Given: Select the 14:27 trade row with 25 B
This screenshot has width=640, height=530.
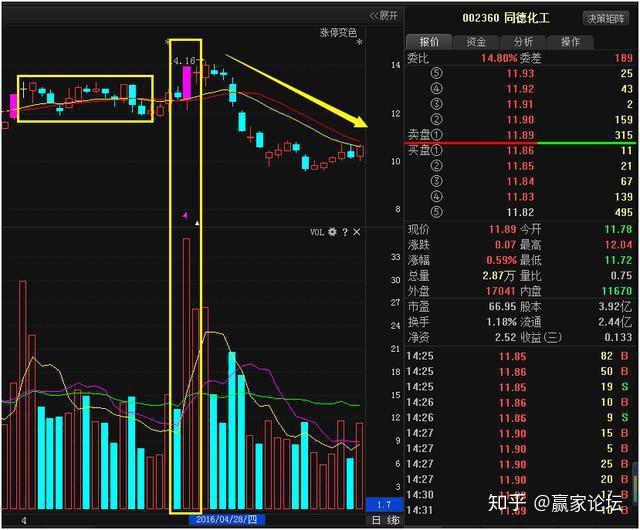Looking at the screenshot, I should [519, 464].
